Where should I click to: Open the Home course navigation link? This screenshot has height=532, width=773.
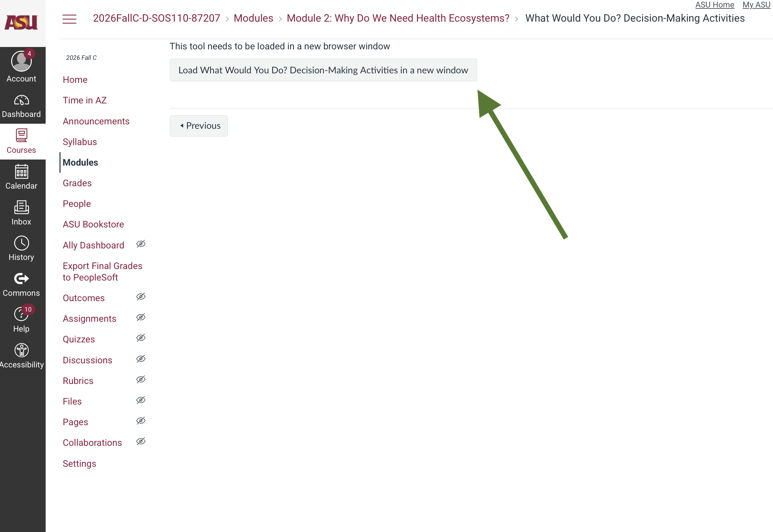(x=75, y=80)
